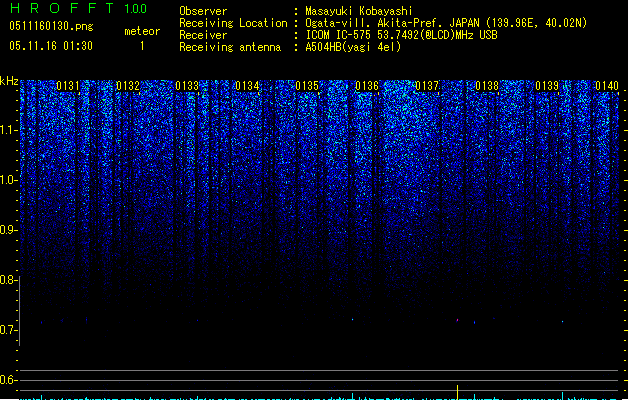This screenshot has height=400, width=629.
Task: Click the magenta meteor echo dot
Action: 457,320
